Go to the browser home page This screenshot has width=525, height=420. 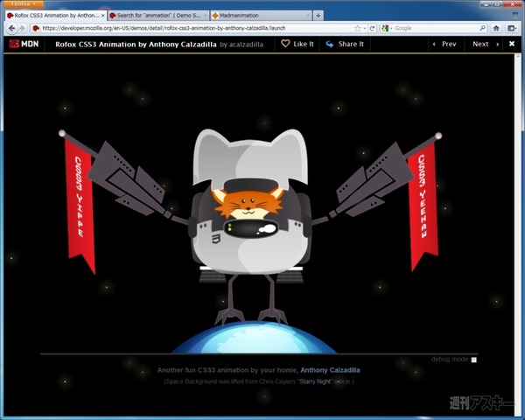point(496,28)
